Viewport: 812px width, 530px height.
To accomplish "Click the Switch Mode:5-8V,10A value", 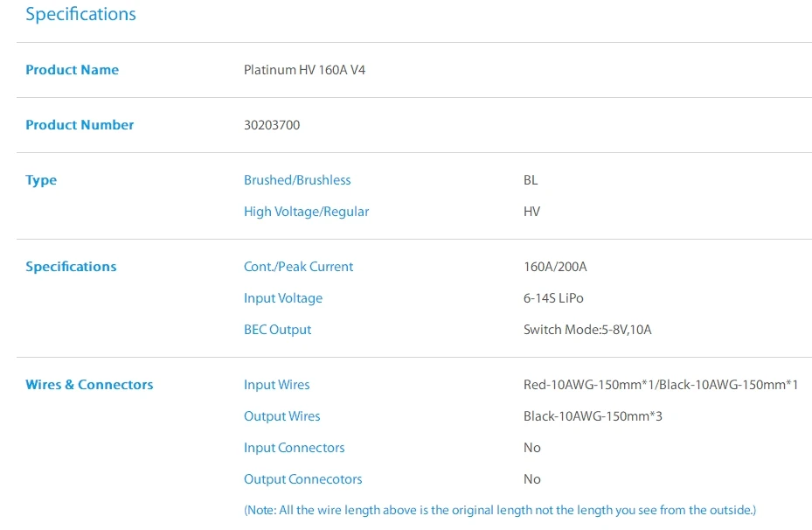I will coord(587,330).
